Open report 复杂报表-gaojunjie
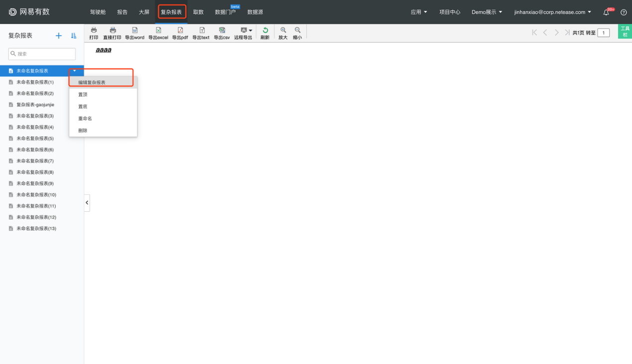Image resolution: width=632 pixels, height=364 pixels. tap(35, 105)
